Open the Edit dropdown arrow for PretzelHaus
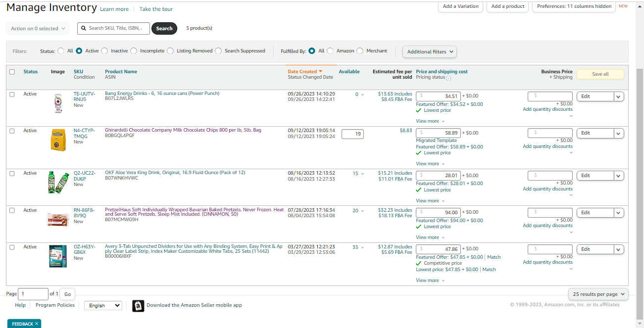The image size is (644, 328). coord(619,213)
